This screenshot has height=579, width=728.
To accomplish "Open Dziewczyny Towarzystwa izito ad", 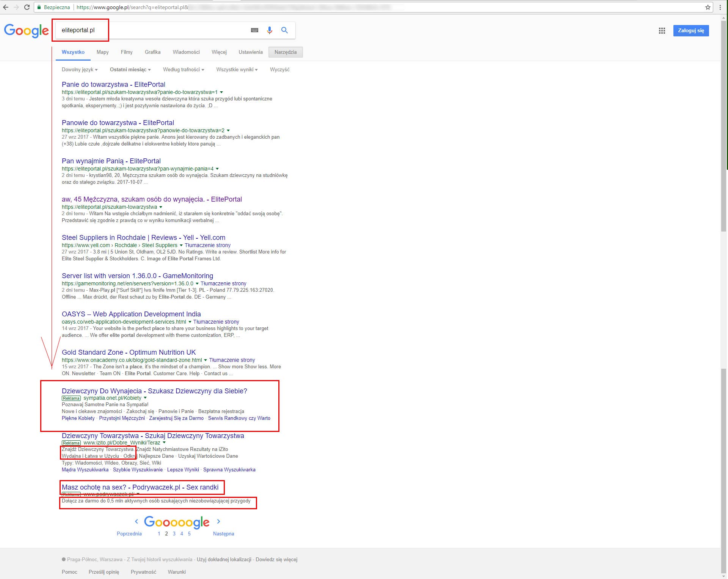I will click(153, 436).
